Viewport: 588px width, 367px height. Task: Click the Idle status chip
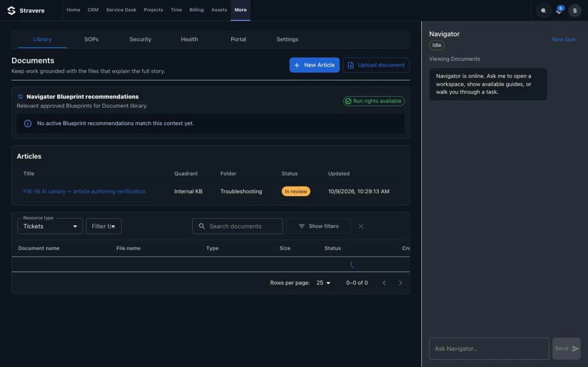[x=437, y=45]
